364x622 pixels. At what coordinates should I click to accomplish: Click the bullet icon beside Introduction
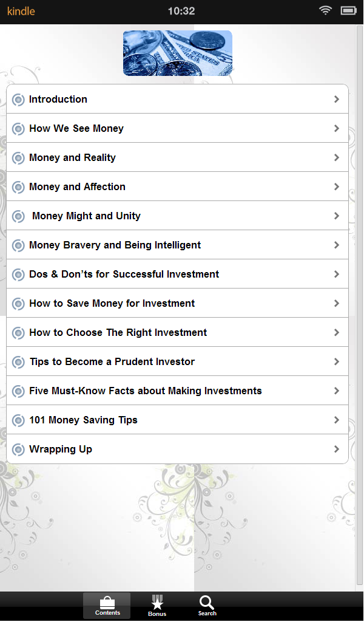[x=18, y=99]
